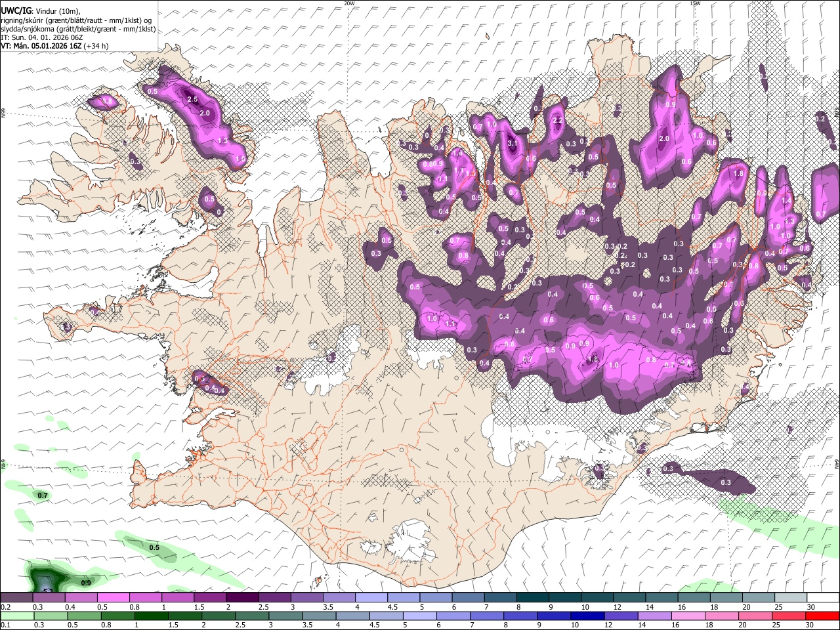The image size is (840, 630).
Task: Pick the 1.5–2 magenta swatch on the upper scale
Action: tap(209, 598)
